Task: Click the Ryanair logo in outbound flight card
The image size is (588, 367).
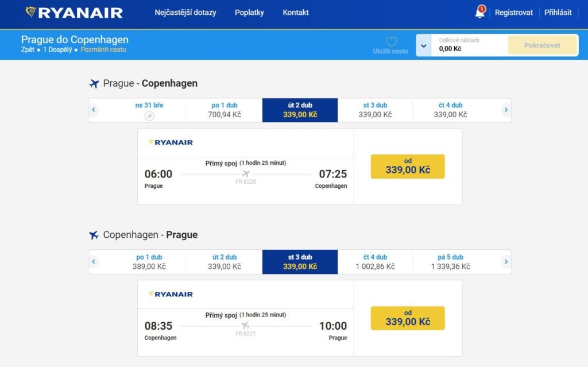Action: [171, 142]
